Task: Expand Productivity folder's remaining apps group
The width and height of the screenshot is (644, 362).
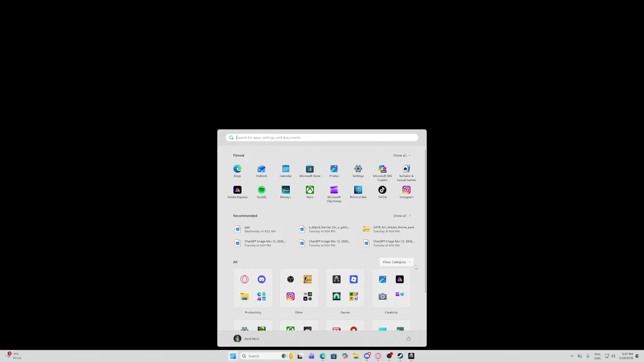Action: 262,297
